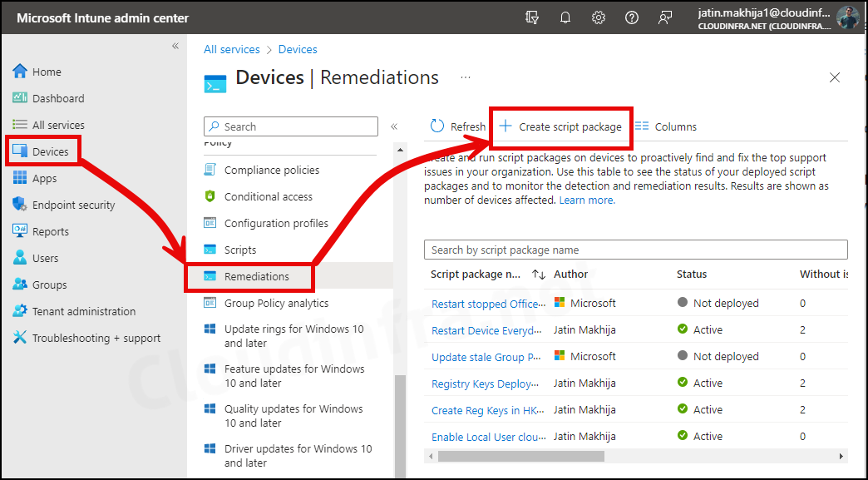Click the Feature updates Windows logo icon

click(x=210, y=369)
